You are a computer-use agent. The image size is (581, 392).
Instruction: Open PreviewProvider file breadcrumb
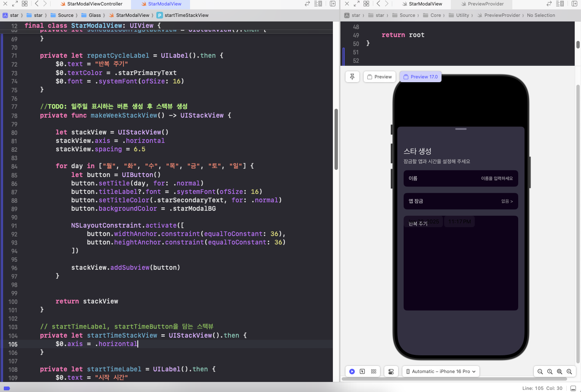[499, 15]
